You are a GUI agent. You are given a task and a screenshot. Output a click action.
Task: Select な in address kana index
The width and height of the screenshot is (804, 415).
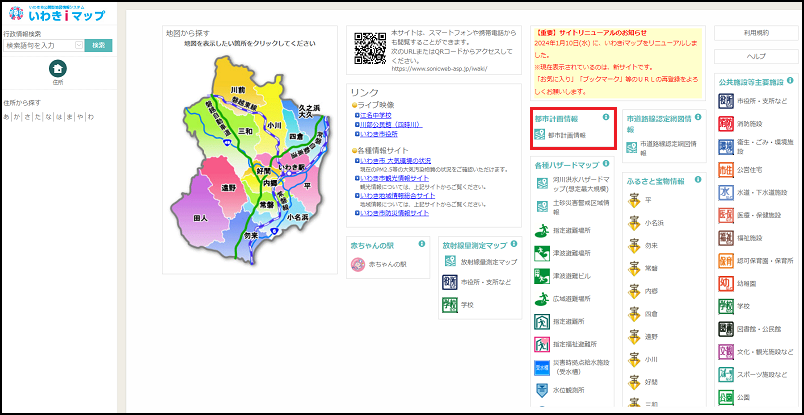pos(49,116)
